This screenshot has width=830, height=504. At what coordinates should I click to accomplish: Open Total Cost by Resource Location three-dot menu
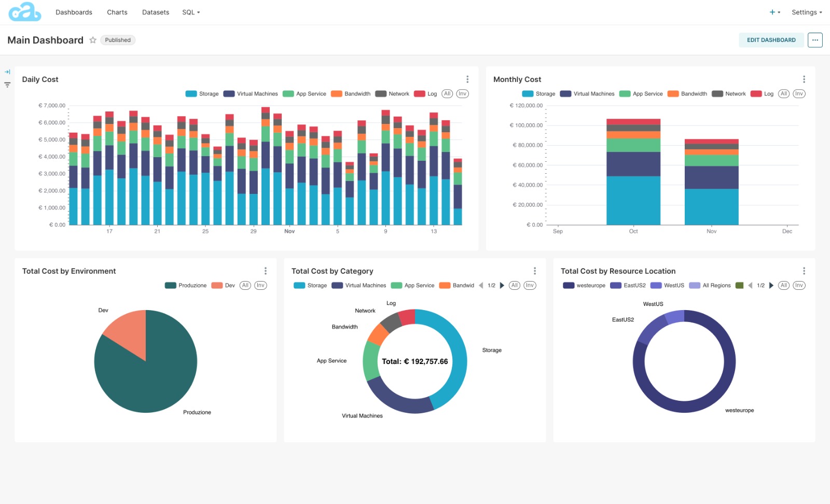804,271
